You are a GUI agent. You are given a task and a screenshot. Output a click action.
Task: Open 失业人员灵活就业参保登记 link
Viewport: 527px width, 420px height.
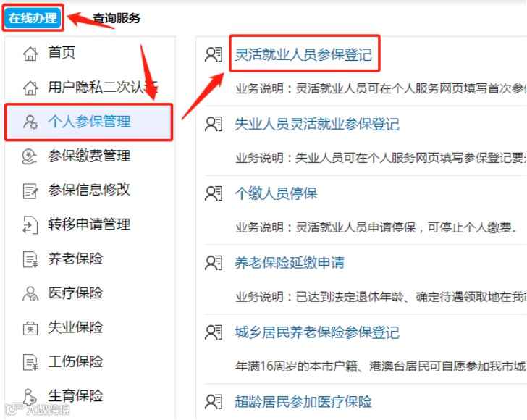[x=317, y=124]
